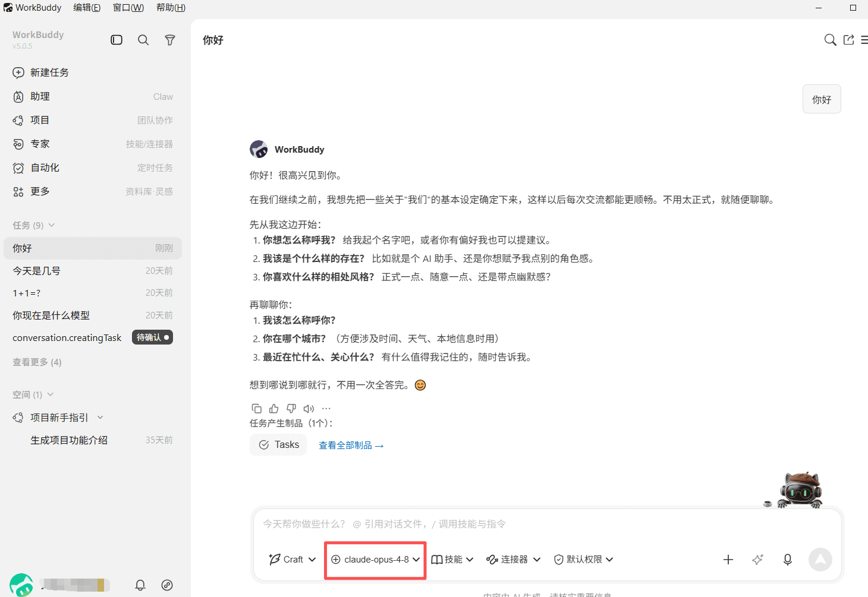Image resolution: width=868 pixels, height=597 pixels.
Task: Maximize the WorkBuddy window
Action: pos(853,8)
